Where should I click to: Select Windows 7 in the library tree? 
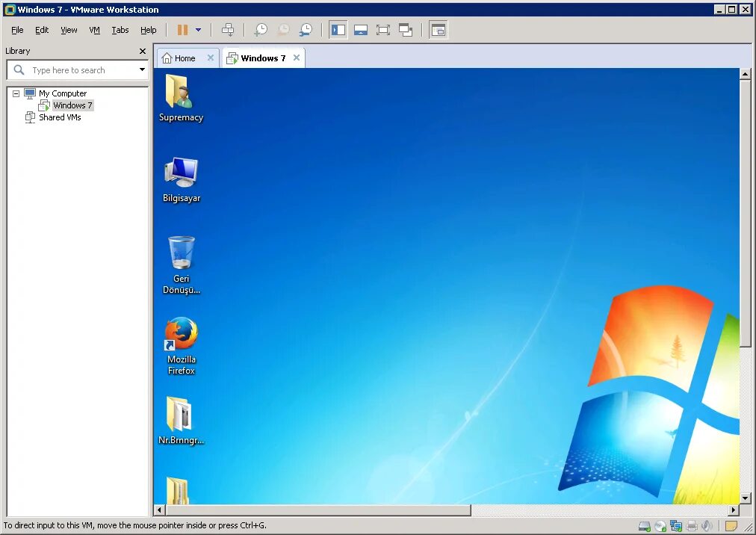(72, 105)
